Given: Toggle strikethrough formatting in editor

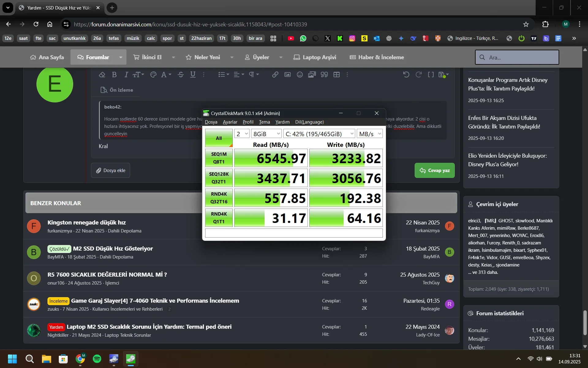Looking at the screenshot, I should pos(181,75).
